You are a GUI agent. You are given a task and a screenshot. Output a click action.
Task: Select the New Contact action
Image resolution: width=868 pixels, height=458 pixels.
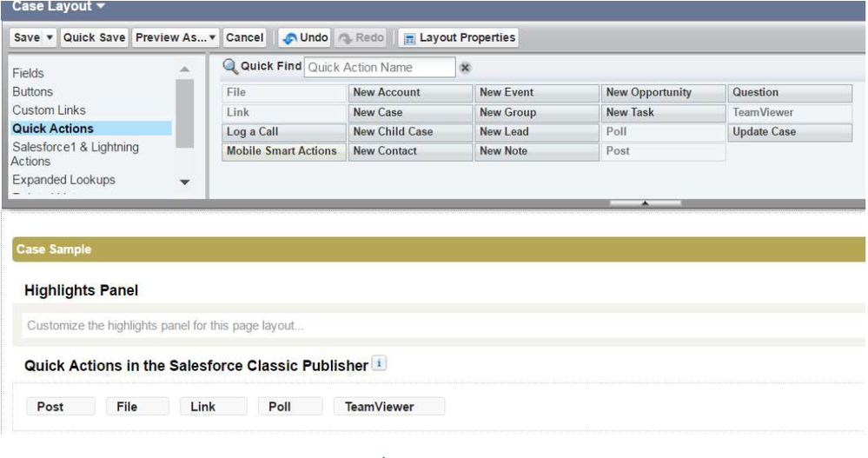tap(410, 151)
